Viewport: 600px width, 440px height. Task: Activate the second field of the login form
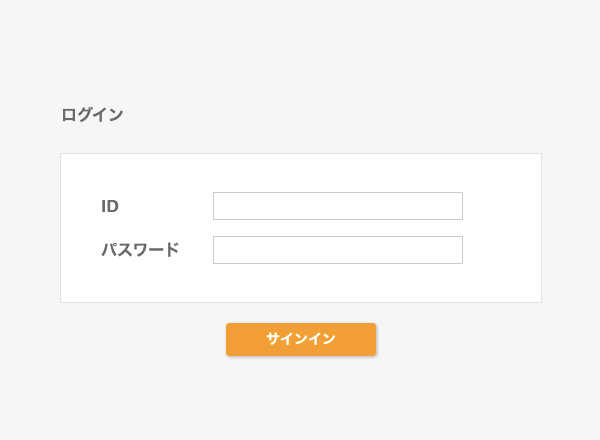pyautogui.click(x=337, y=250)
